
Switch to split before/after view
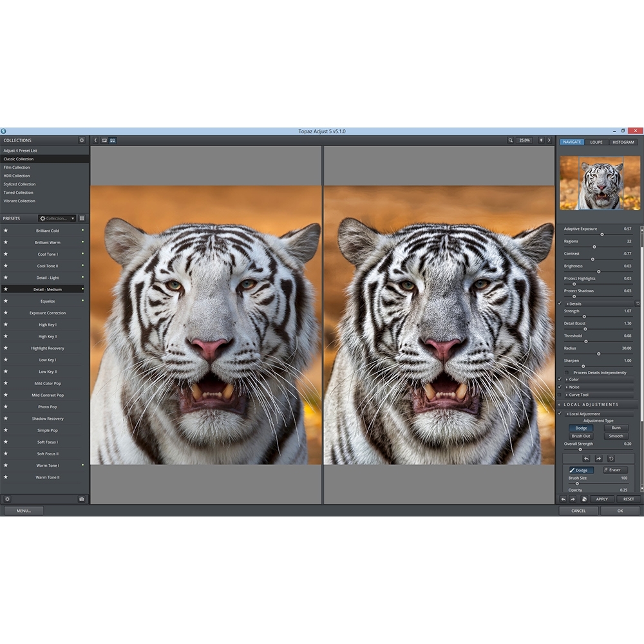pos(113,140)
